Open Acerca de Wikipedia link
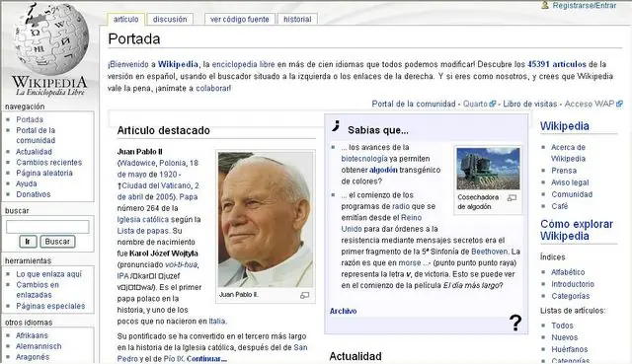Screen dimensions: 632x364 pyautogui.click(x=569, y=153)
